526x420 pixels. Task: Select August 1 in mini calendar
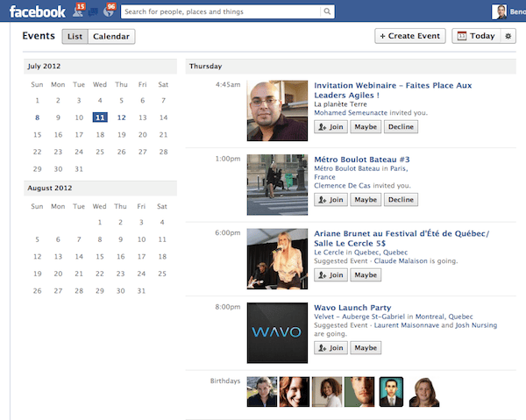(x=100, y=222)
